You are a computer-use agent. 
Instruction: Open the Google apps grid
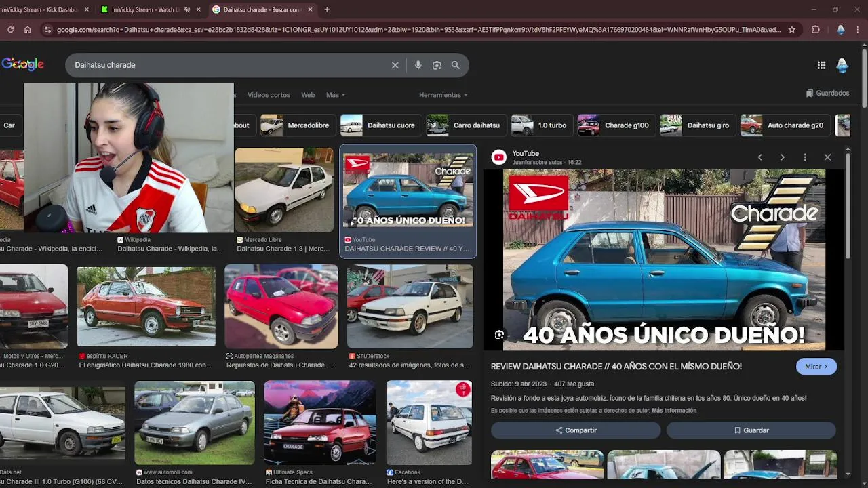[x=821, y=65]
